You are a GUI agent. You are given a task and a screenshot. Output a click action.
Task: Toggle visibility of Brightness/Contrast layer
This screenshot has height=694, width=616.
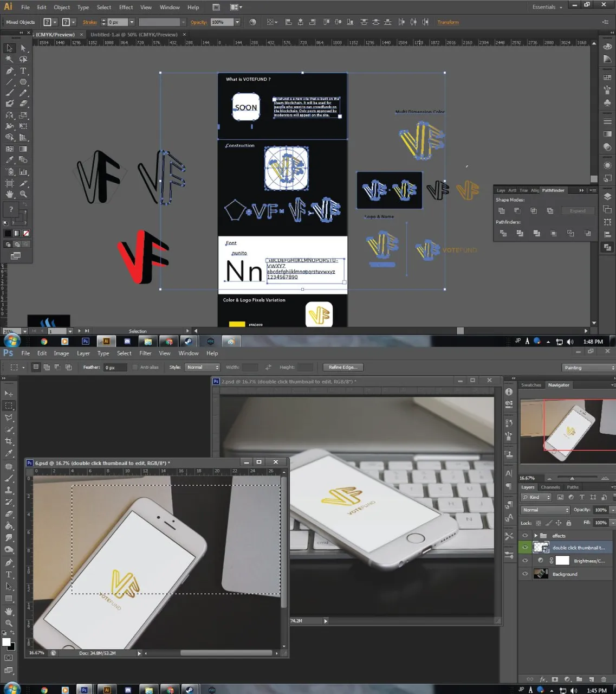pyautogui.click(x=525, y=561)
